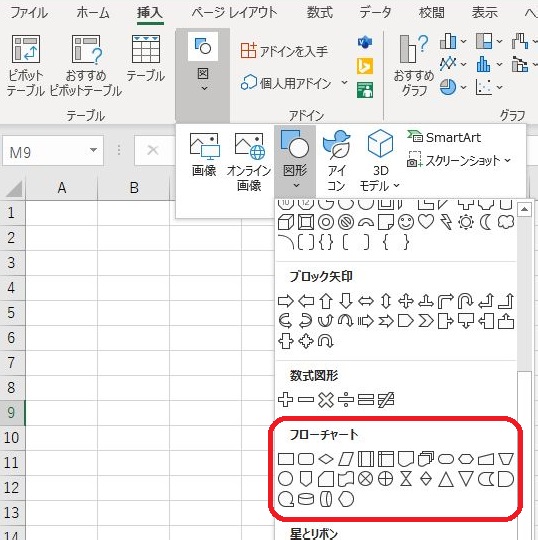Select the heart shape

[x=426, y=222]
